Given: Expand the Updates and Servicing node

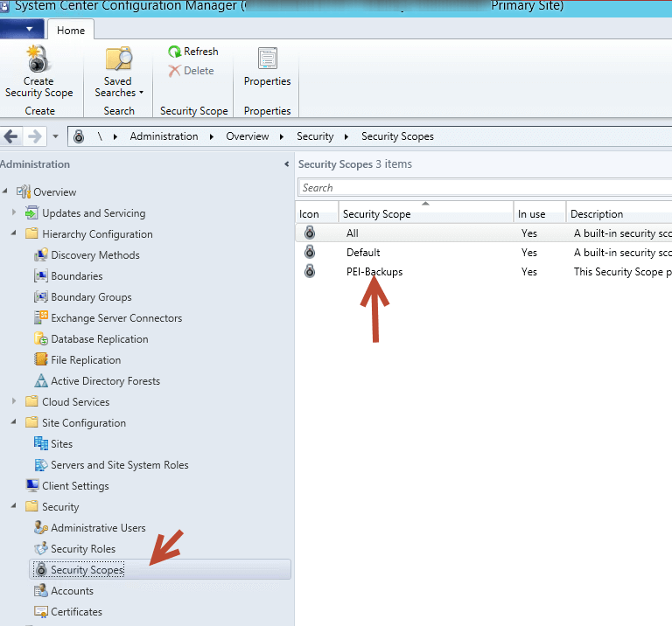Looking at the screenshot, I should pyautogui.click(x=14, y=212).
